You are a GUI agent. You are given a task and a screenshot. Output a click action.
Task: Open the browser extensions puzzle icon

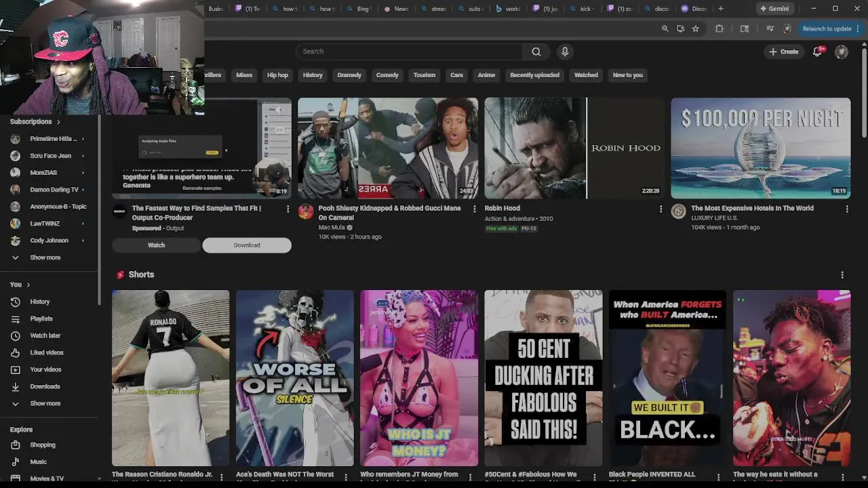tap(719, 28)
